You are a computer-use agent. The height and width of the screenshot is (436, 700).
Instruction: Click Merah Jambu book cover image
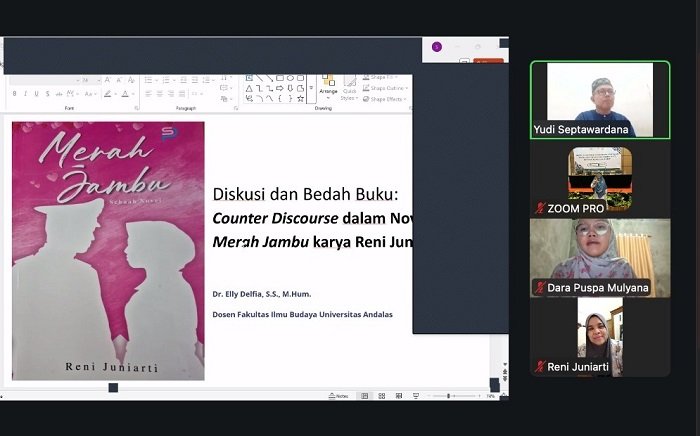108,251
